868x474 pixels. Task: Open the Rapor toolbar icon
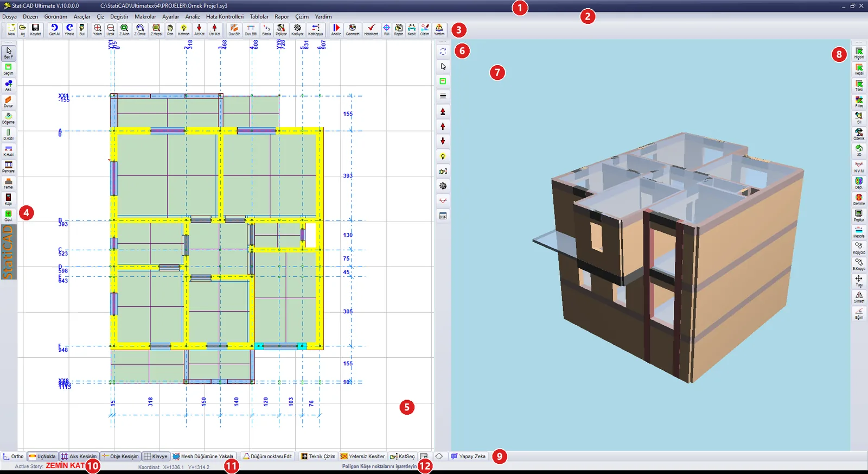coord(399,29)
